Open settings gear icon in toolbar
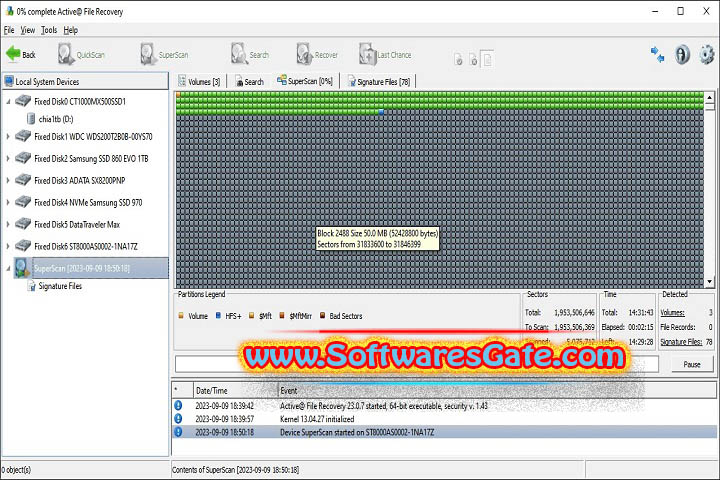Viewport: 720px width, 480px height. 707,54
